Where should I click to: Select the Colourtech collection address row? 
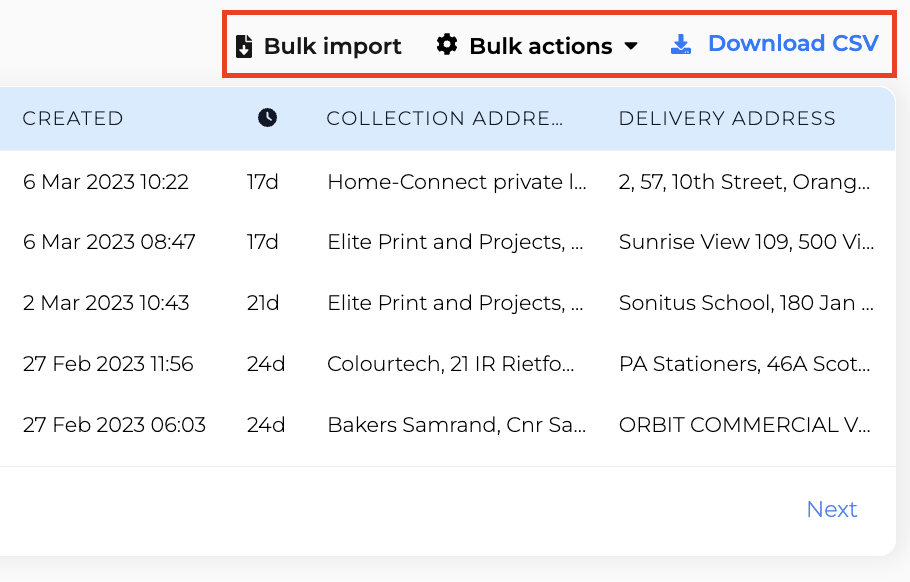tap(447, 364)
